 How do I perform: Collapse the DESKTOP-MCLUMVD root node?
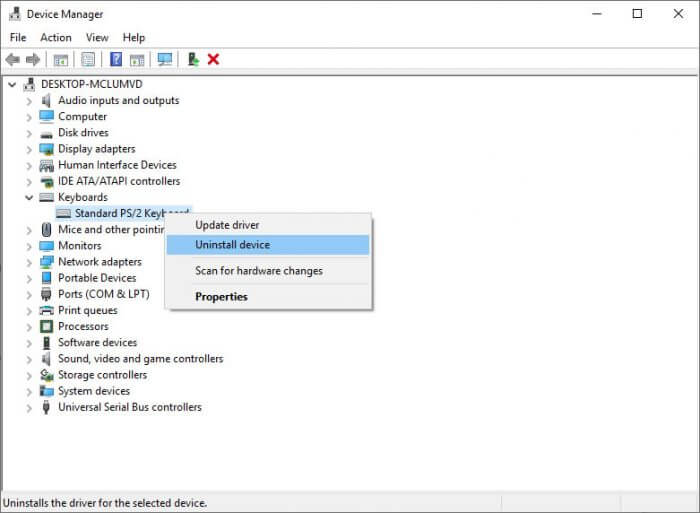(x=12, y=84)
